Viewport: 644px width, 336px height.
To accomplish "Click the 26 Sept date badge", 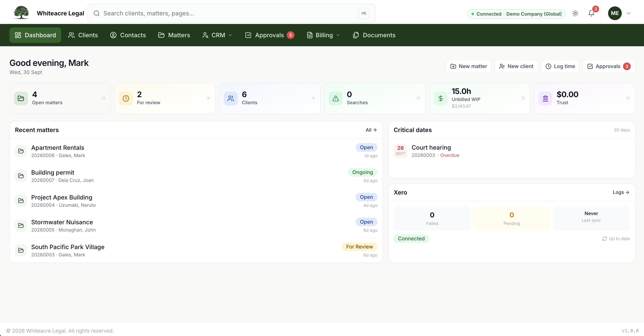I will pyautogui.click(x=400, y=151).
